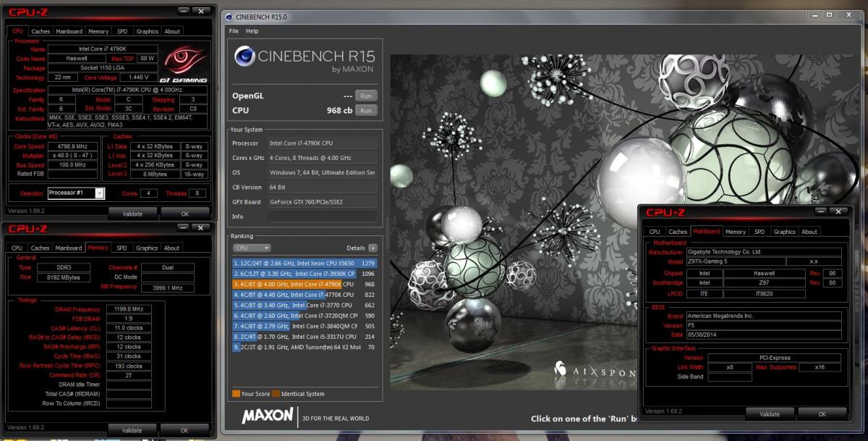Viewport: 868px width, 441px height.
Task: Click Validate in the Memory CPU-Z window
Action: pos(132,430)
